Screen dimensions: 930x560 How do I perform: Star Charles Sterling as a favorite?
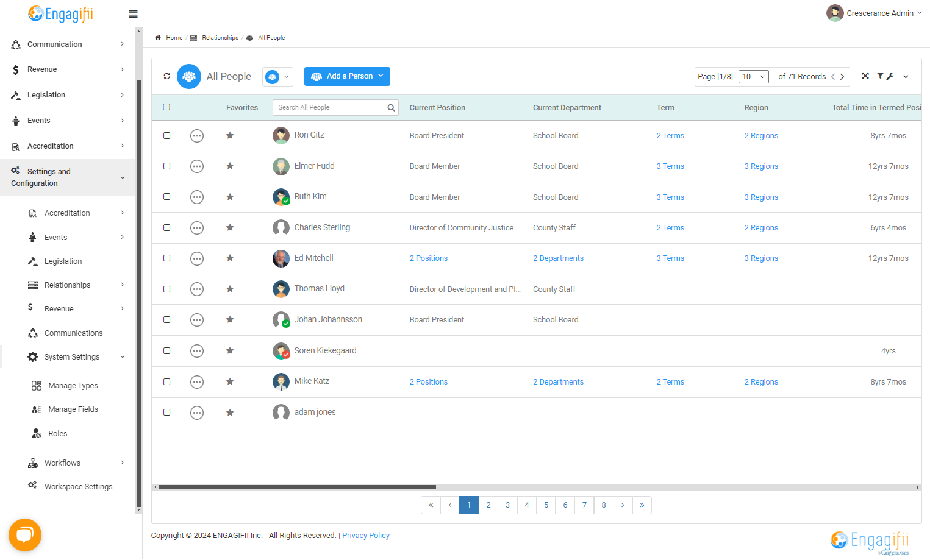230,227
